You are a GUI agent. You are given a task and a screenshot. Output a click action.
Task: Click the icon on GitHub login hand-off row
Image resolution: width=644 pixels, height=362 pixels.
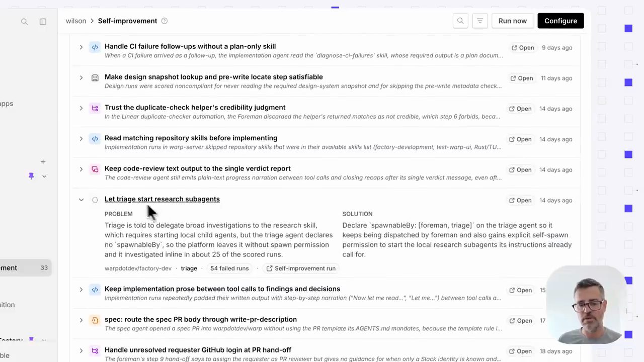click(x=95, y=351)
